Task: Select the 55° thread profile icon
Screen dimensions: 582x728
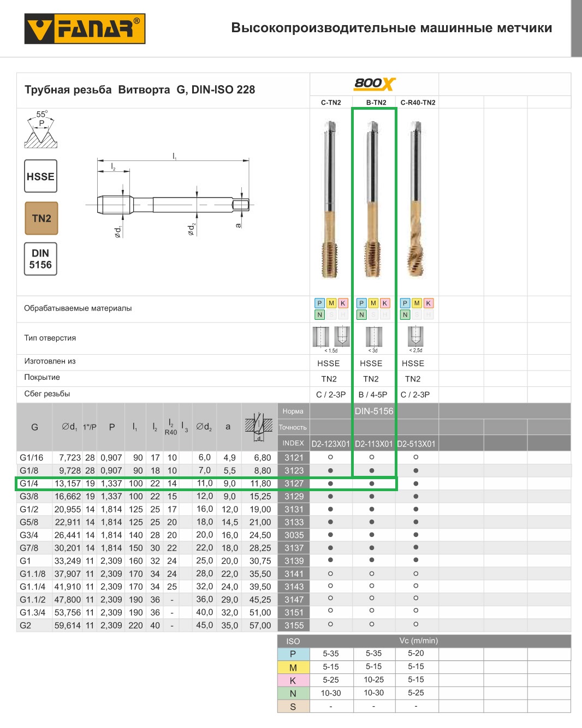Action: pos(40,129)
